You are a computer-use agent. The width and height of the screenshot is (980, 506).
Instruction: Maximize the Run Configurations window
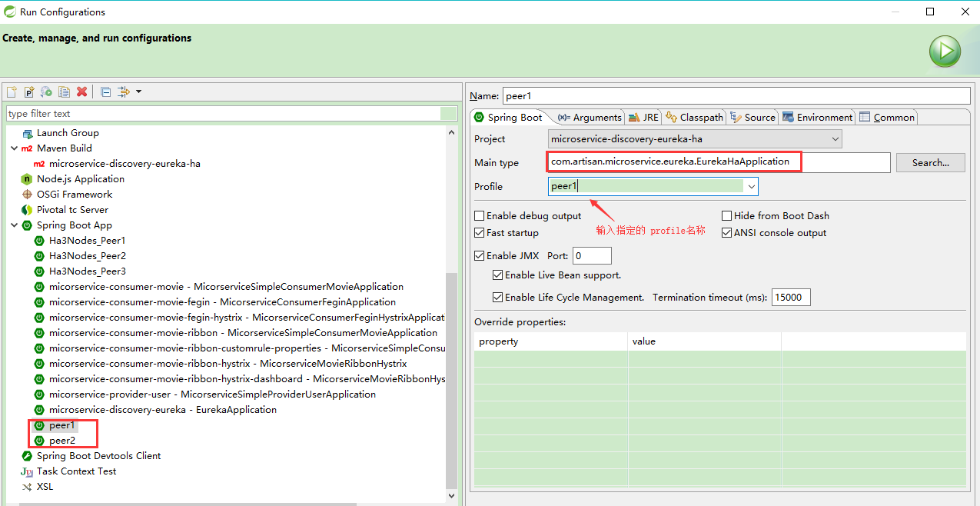[930, 12]
